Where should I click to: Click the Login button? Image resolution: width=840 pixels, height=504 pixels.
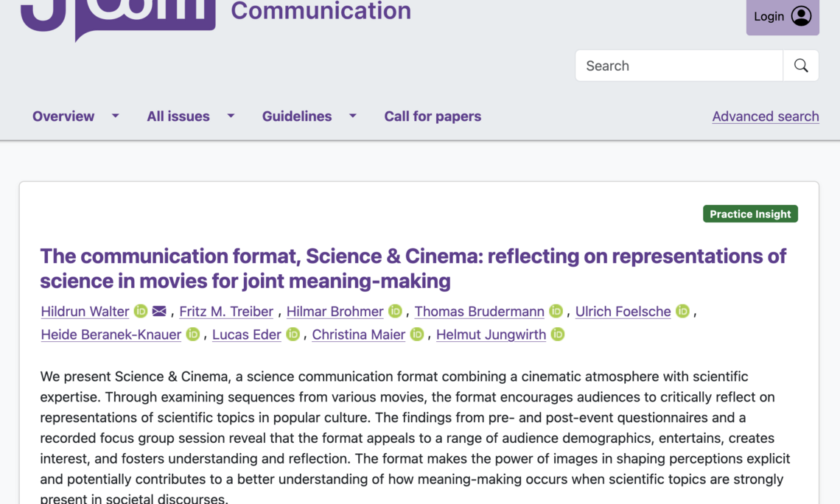783,17
